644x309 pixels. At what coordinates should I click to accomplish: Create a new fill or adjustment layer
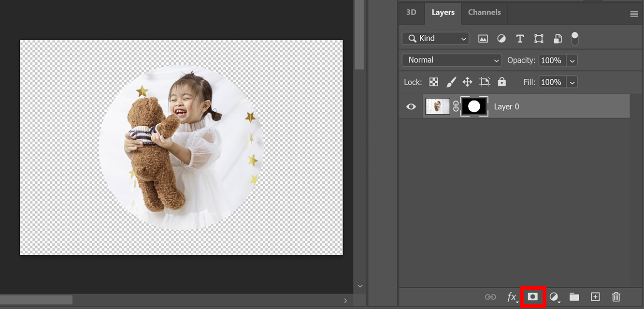[x=554, y=297]
